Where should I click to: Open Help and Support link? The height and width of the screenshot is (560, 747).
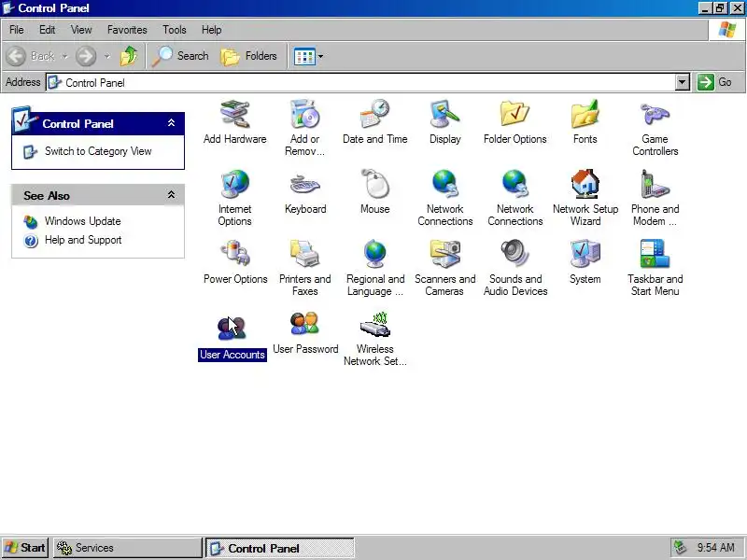click(x=83, y=240)
